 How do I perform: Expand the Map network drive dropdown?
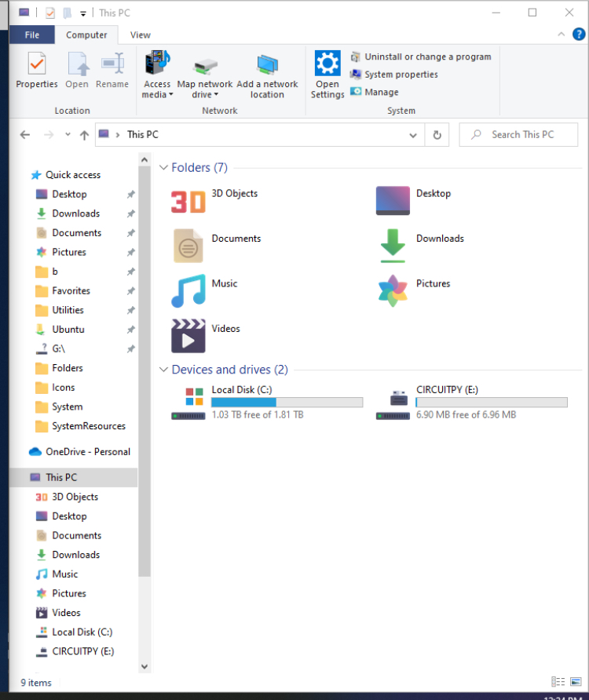tap(205, 95)
